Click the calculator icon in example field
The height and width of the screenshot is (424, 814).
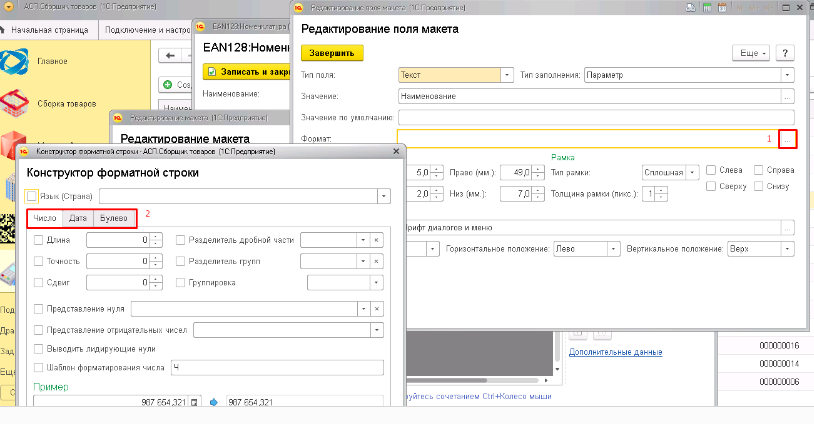coord(194,402)
